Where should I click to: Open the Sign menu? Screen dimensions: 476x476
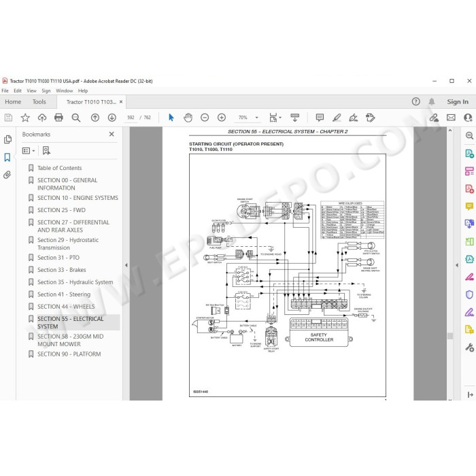(46, 90)
